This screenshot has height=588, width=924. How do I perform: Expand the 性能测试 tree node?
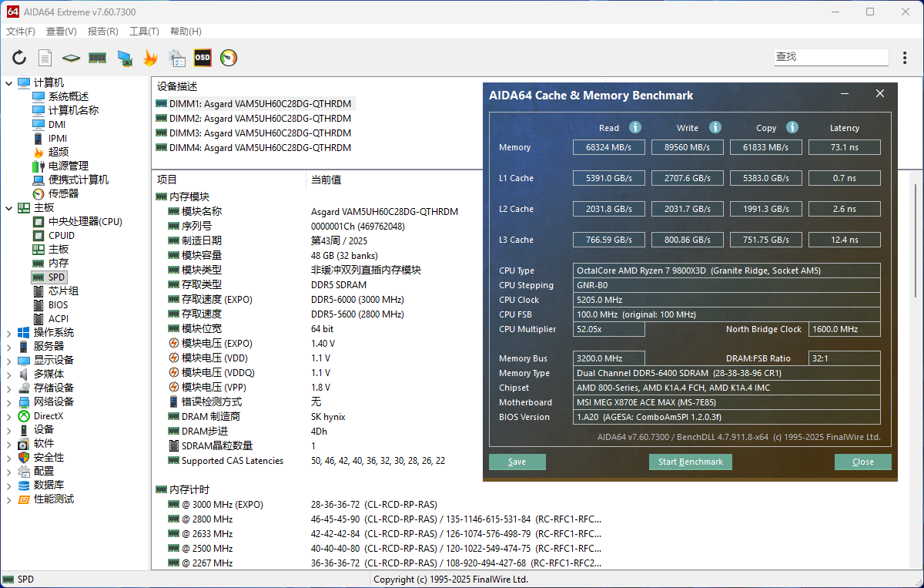[8, 499]
